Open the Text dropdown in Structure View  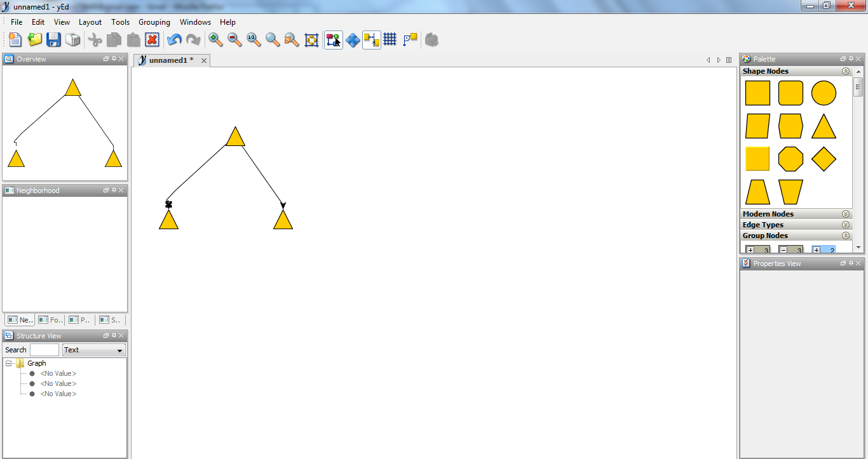point(94,350)
